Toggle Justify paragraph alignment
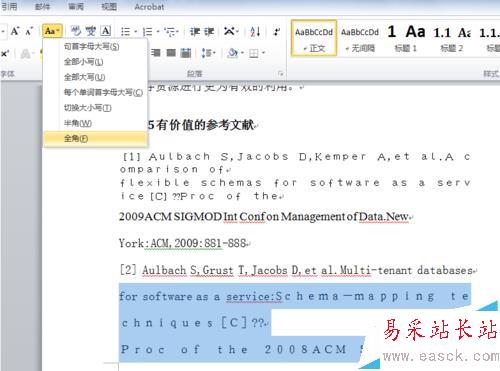This screenshot has height=371, width=500. [x=171, y=53]
